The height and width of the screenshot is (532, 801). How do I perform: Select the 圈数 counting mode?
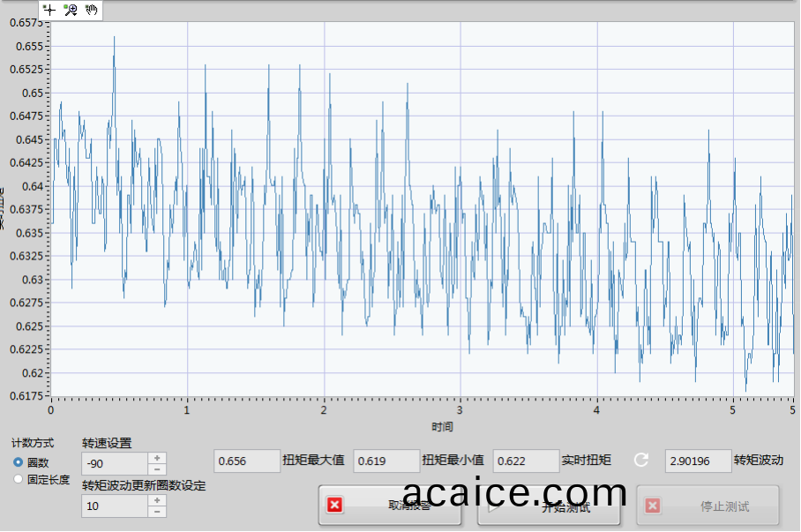tap(19, 462)
